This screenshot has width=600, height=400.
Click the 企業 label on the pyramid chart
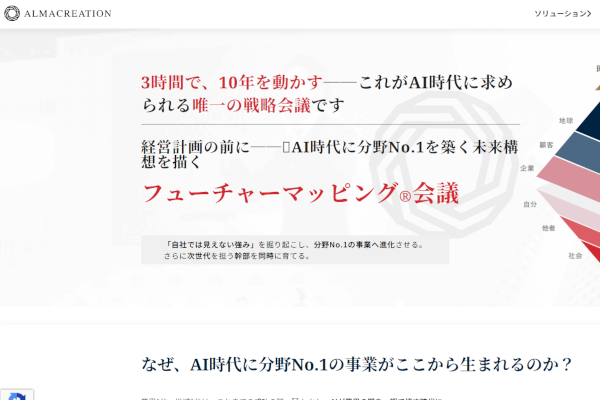pyautogui.click(x=527, y=168)
